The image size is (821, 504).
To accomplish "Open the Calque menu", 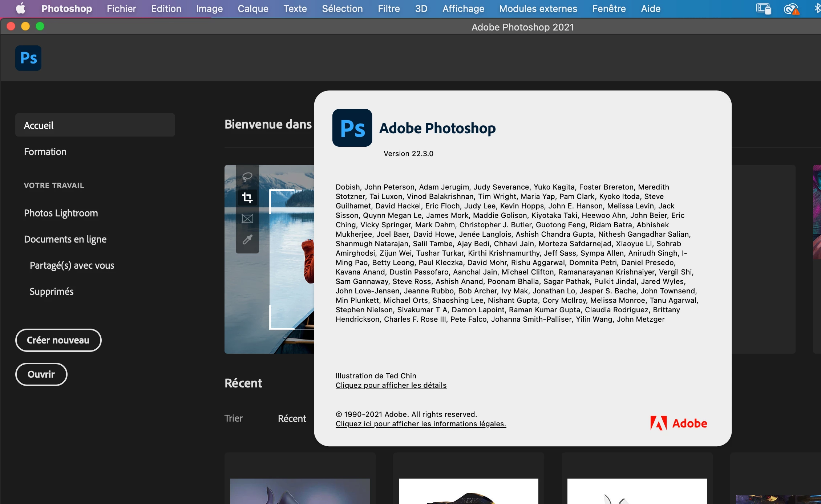I will click(x=253, y=8).
